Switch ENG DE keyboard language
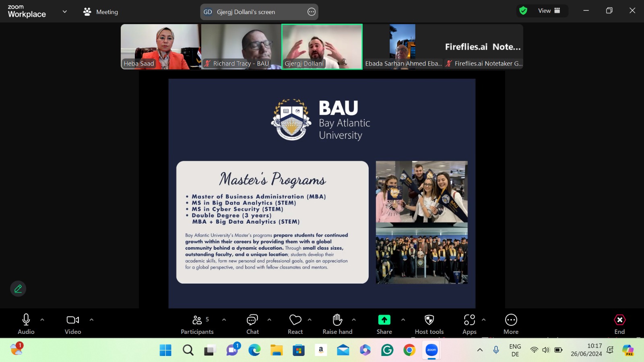 (x=515, y=350)
